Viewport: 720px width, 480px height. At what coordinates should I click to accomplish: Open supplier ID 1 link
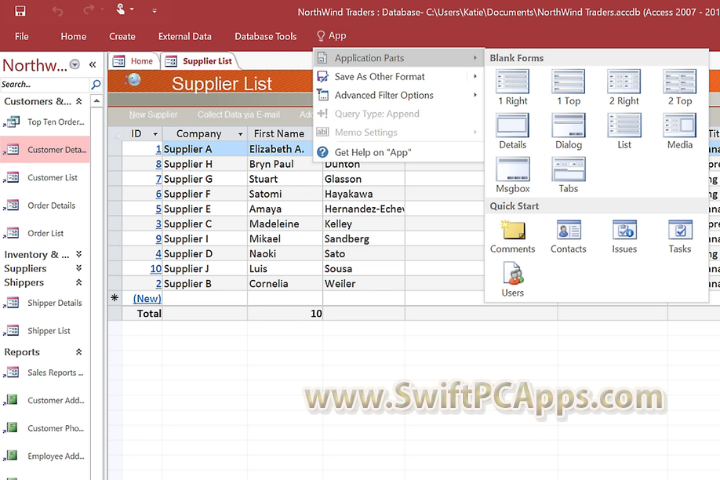point(158,149)
